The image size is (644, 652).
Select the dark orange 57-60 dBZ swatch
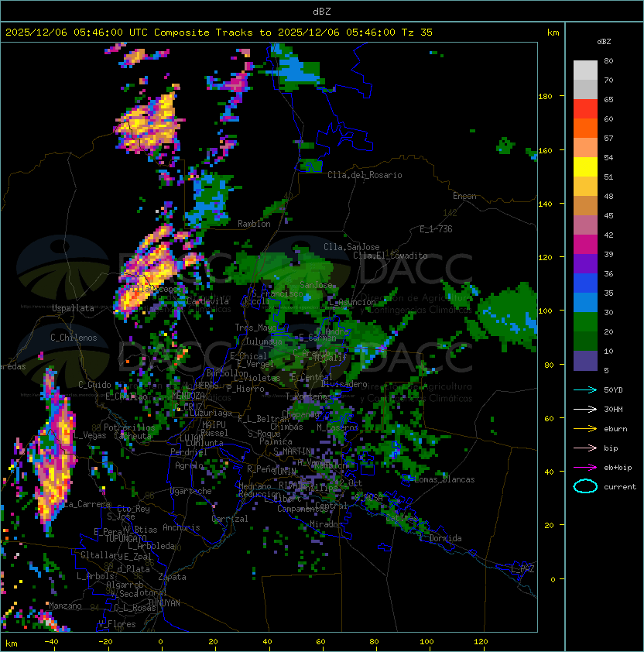585,129
